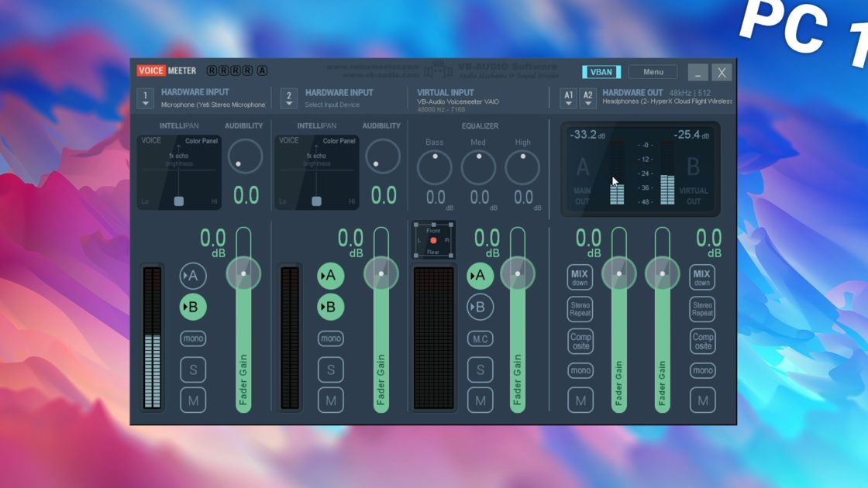Click the -33.2 dB level readout
This screenshot has height=488, width=868.
coord(587,135)
